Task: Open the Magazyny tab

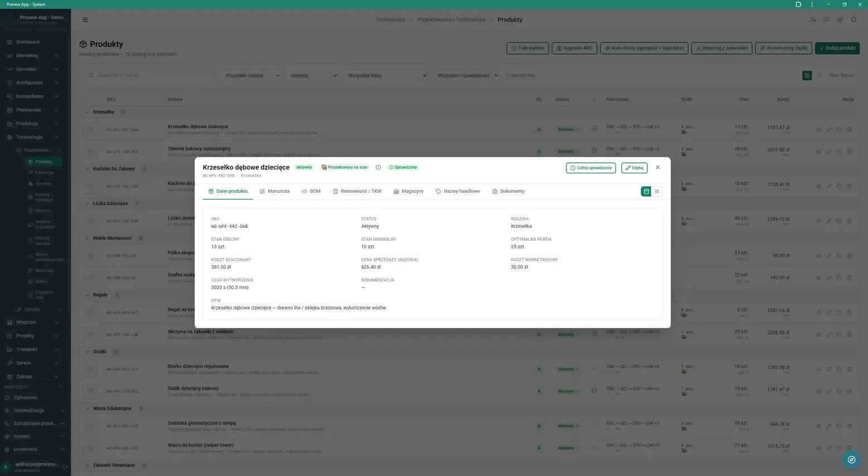Action: point(409,191)
